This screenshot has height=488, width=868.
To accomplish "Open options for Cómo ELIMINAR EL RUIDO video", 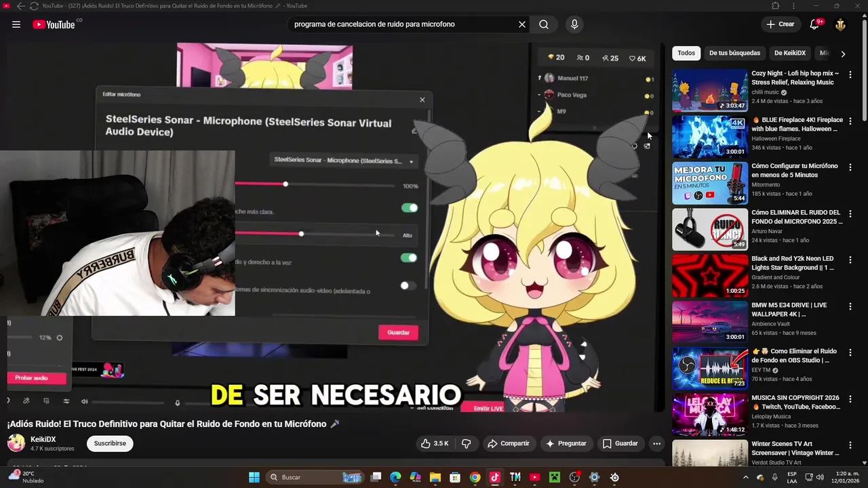I will [850, 213].
